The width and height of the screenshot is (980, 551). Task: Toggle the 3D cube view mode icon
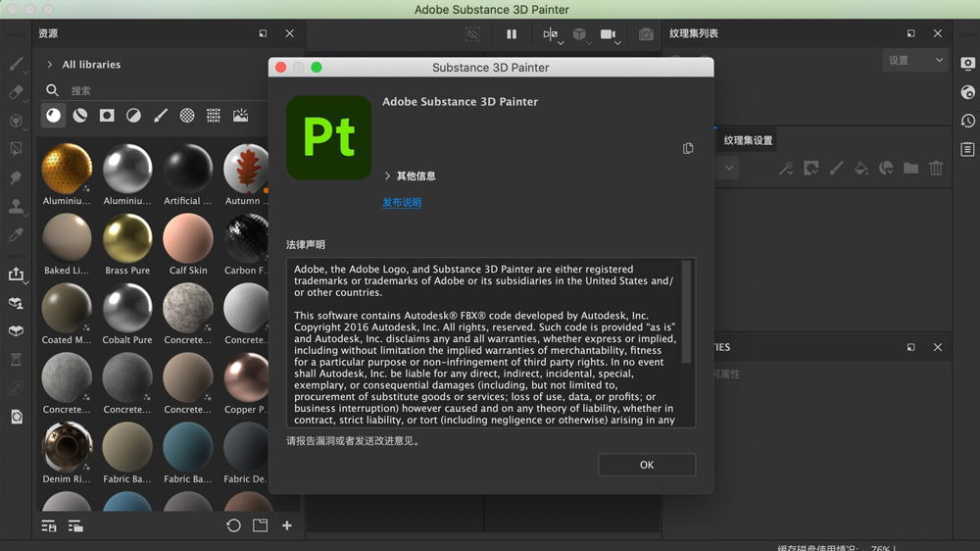pos(579,34)
